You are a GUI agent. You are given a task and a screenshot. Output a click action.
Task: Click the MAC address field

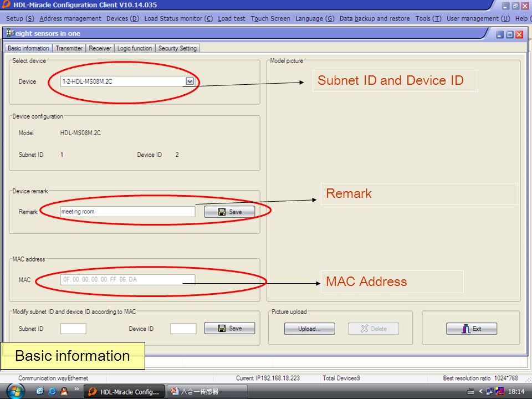[127, 279]
